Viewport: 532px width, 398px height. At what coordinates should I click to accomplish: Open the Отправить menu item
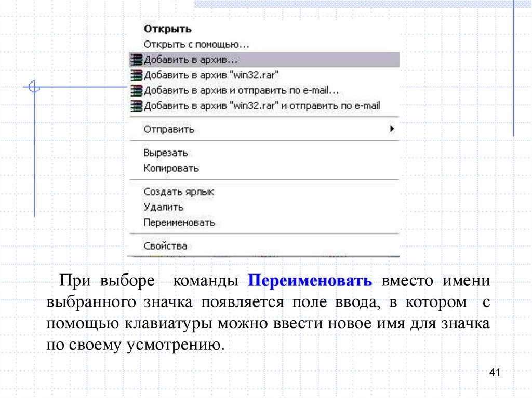click(x=169, y=129)
